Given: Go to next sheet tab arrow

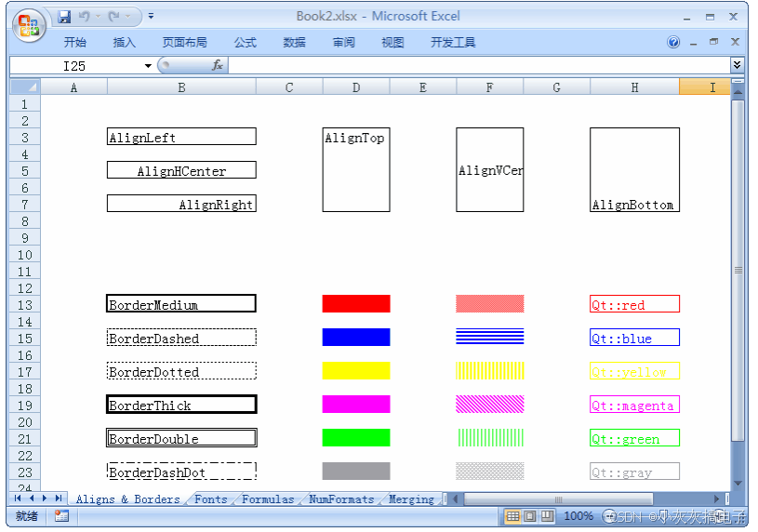Looking at the screenshot, I should (45, 499).
